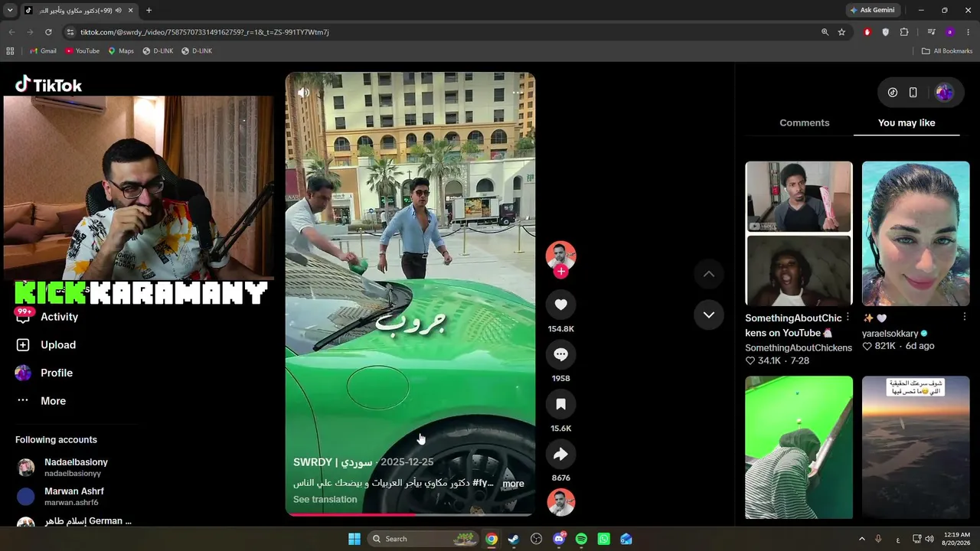
Task: Open the Maps bookmark
Action: click(x=121, y=51)
